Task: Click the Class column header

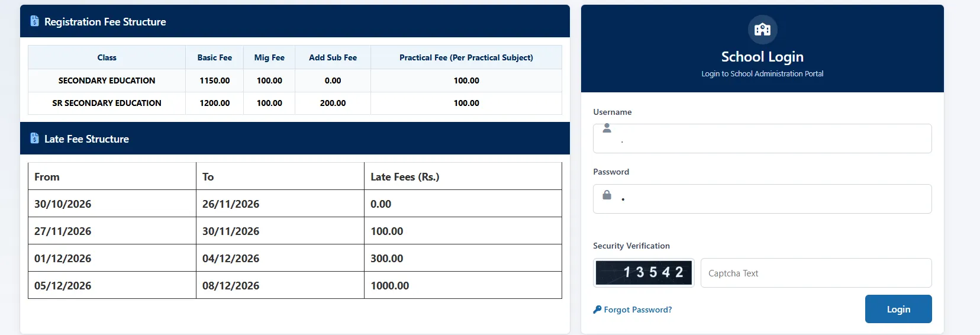Action: point(107,57)
